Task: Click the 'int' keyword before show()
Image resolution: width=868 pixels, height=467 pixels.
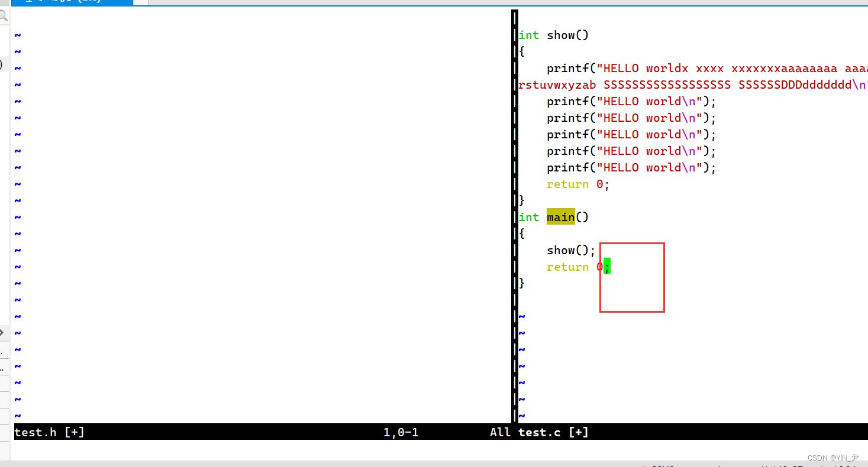Action: [x=529, y=35]
